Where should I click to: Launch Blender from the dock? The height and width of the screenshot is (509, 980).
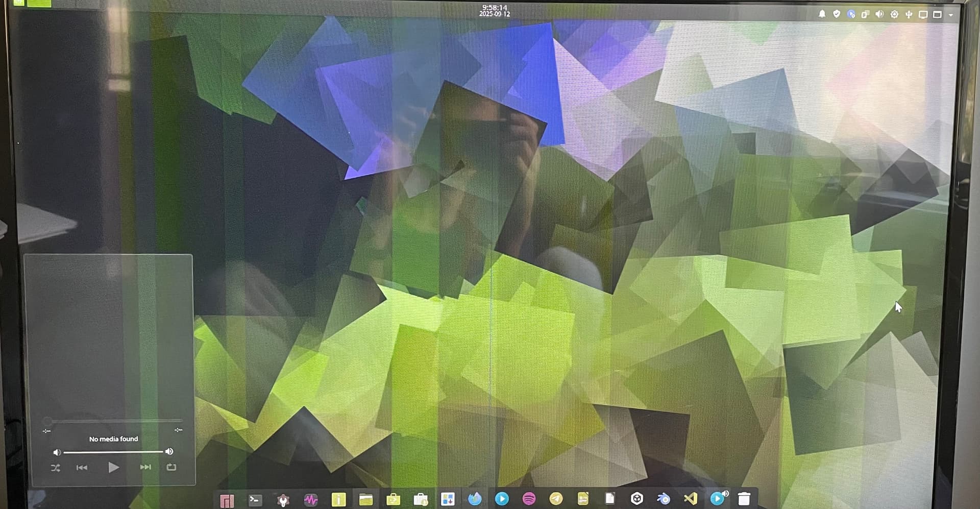tap(664, 499)
